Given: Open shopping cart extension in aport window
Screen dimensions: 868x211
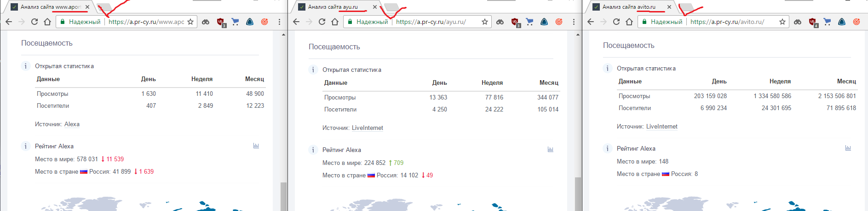Looking at the screenshot, I should click(235, 22).
